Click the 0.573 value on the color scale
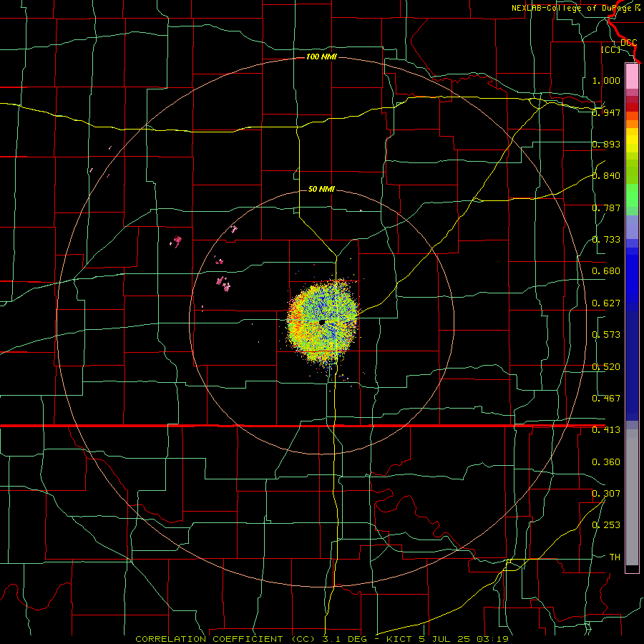This screenshot has width=644, height=644. [606, 335]
